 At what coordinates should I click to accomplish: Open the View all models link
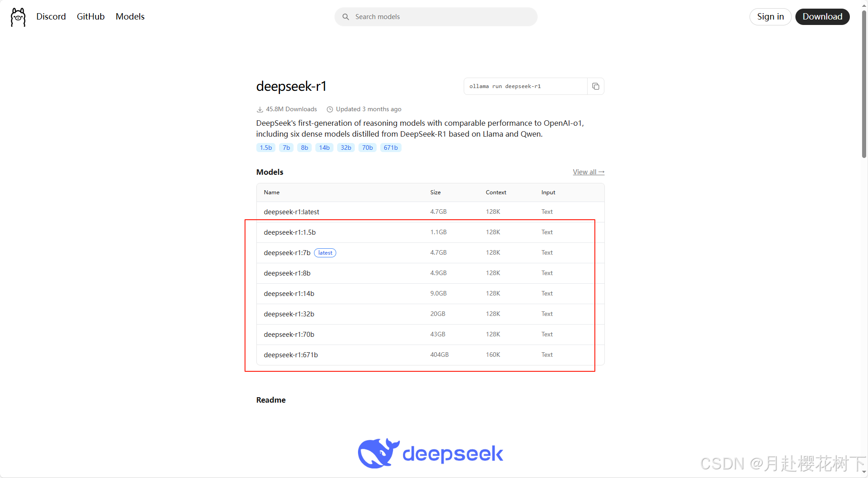click(588, 172)
